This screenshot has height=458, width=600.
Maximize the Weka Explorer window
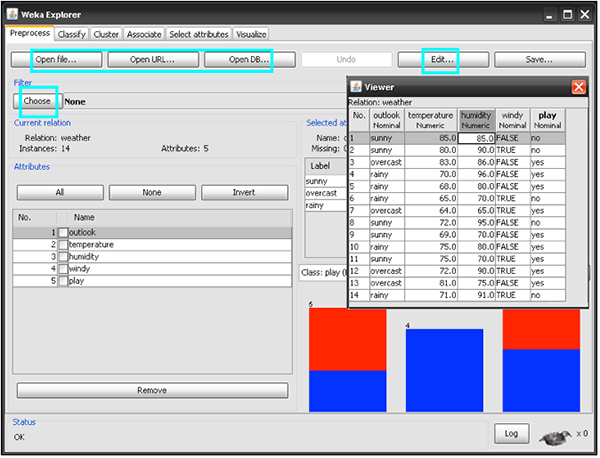coord(567,15)
